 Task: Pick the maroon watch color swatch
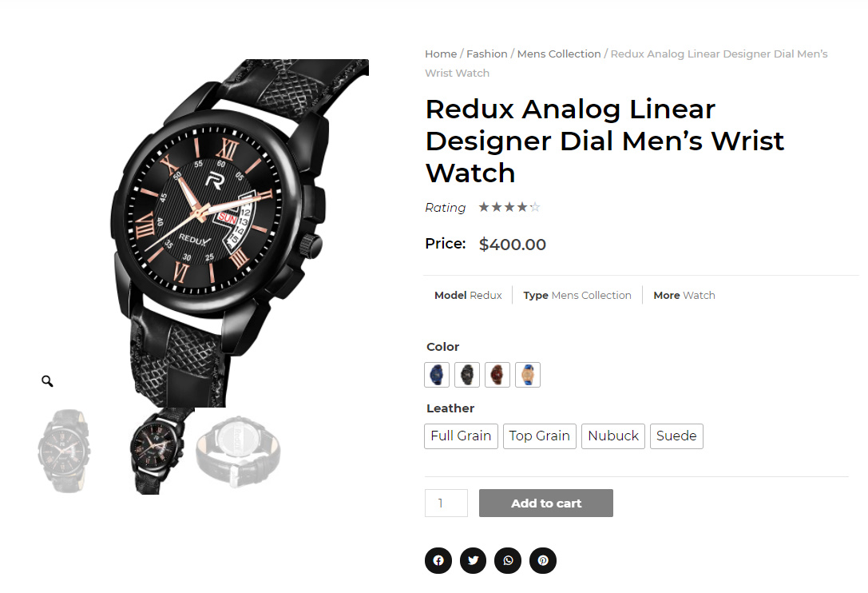click(x=497, y=375)
